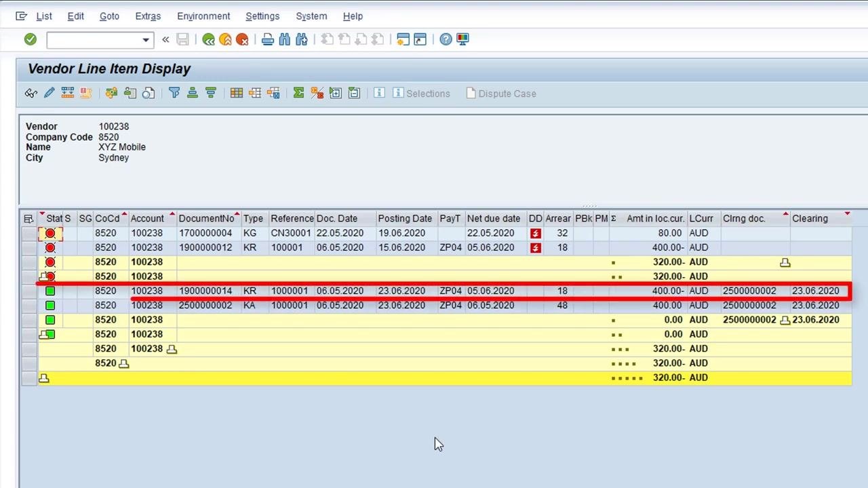Click the Posting Date column header
Viewport: 868px width, 488px height.
pyautogui.click(x=405, y=218)
